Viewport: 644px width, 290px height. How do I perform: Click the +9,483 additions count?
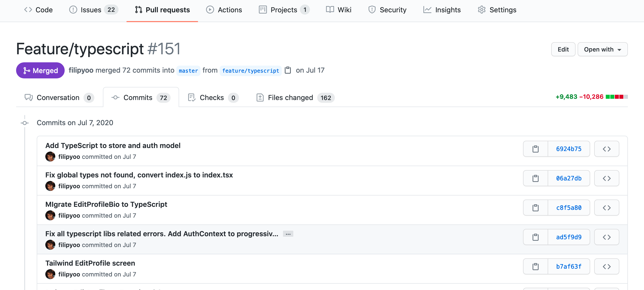[566, 97]
